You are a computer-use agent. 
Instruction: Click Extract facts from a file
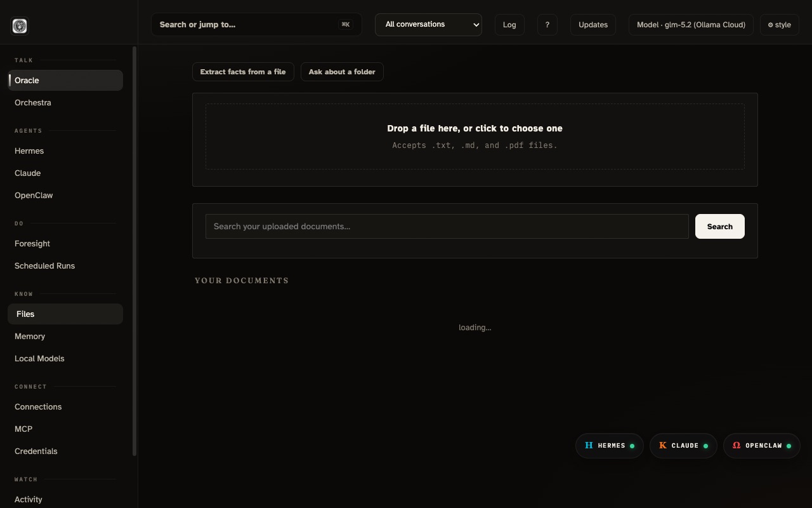(x=243, y=72)
